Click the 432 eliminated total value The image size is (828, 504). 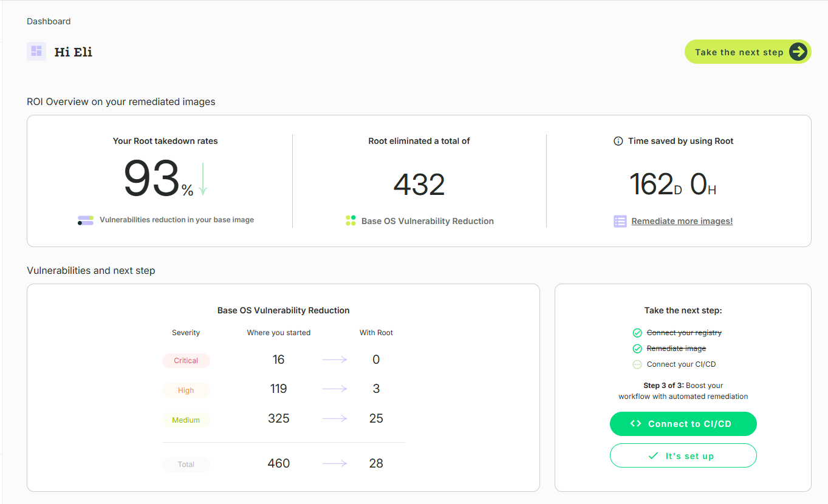(419, 185)
